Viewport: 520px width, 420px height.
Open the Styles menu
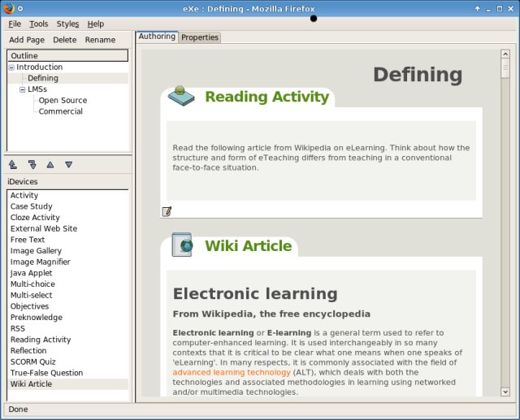tap(67, 24)
